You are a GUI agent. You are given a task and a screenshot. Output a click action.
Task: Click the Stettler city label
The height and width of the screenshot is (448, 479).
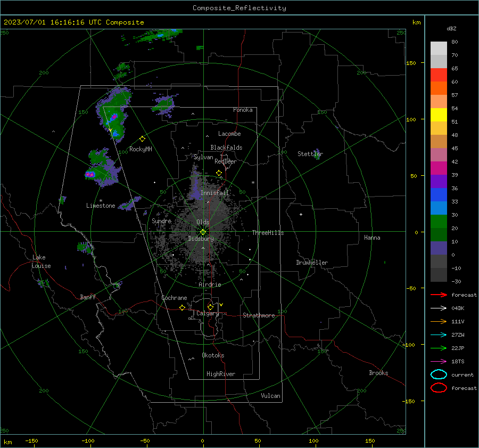pos(310,154)
